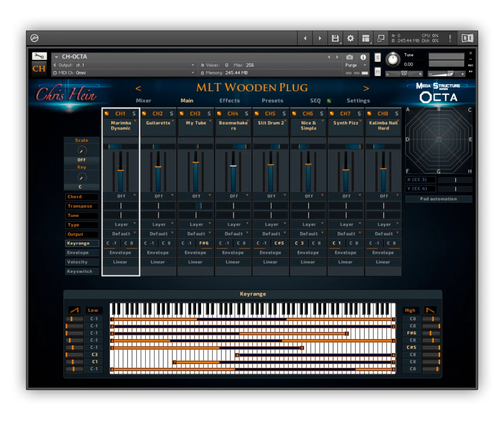Toggle instrument mute M button in header
Viewport: 504px width, 424px height.
[x=378, y=72]
